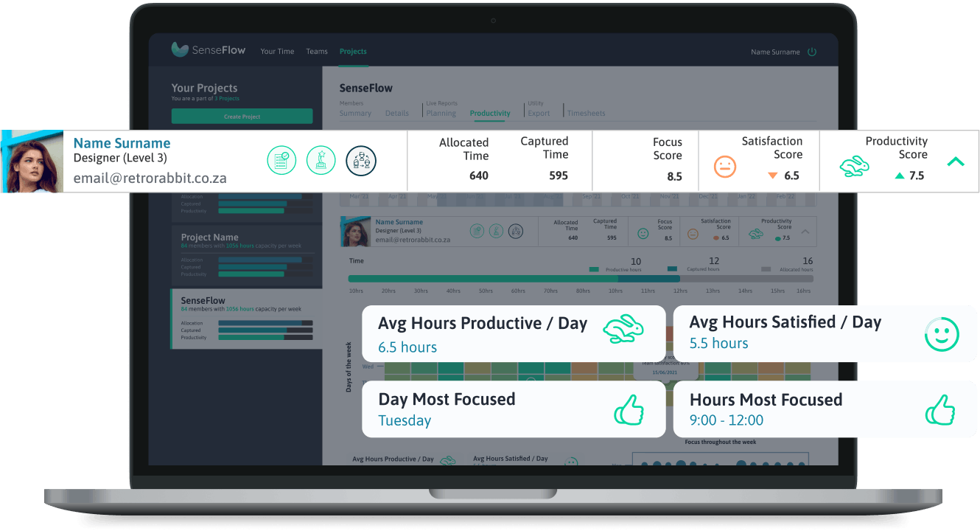
Task: Click the 9:00 - 12:00 value
Action: 727,420
